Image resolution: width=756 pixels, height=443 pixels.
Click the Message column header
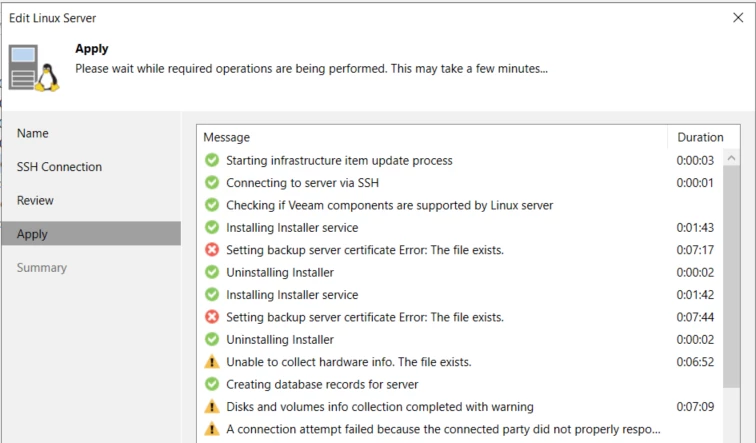(x=227, y=137)
